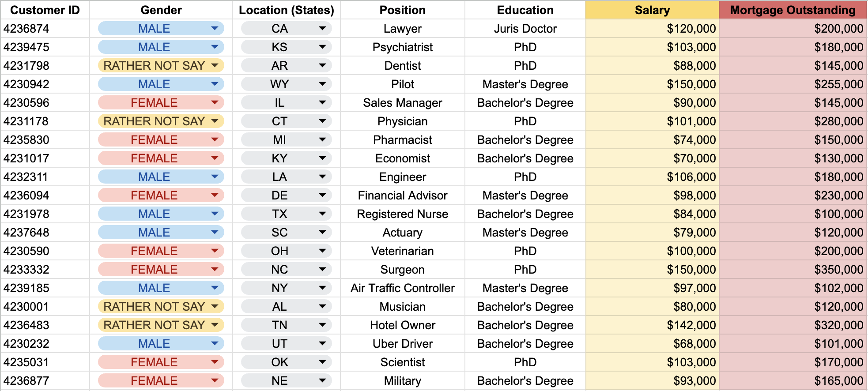Screen dimensions: 868x391
Task: Open the TX state dropdown arrow
Action: 322,214
